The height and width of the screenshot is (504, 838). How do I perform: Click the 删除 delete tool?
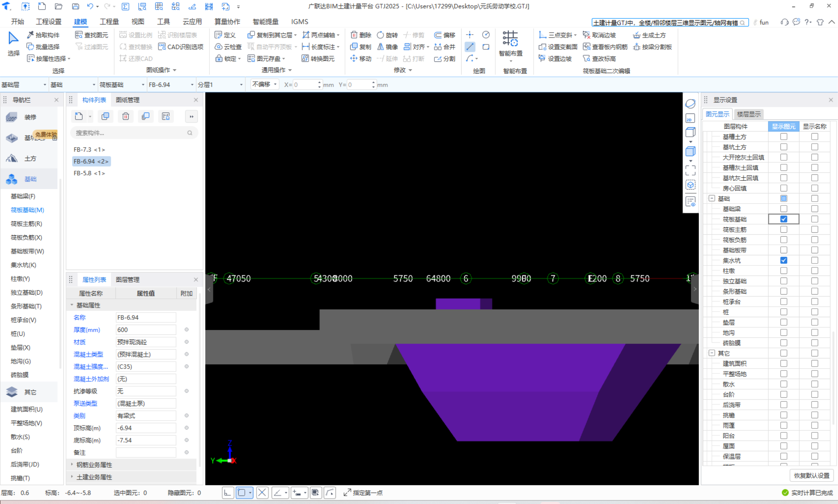361,35
